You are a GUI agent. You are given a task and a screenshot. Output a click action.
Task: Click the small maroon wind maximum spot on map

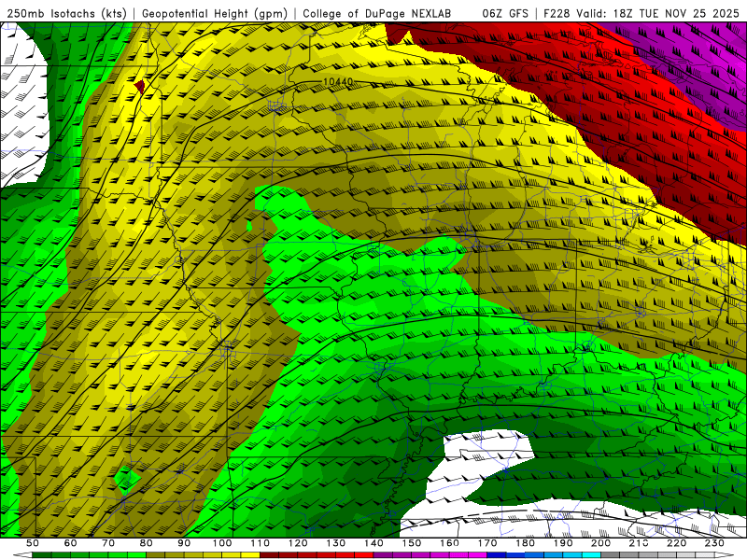pyautogui.click(x=139, y=86)
